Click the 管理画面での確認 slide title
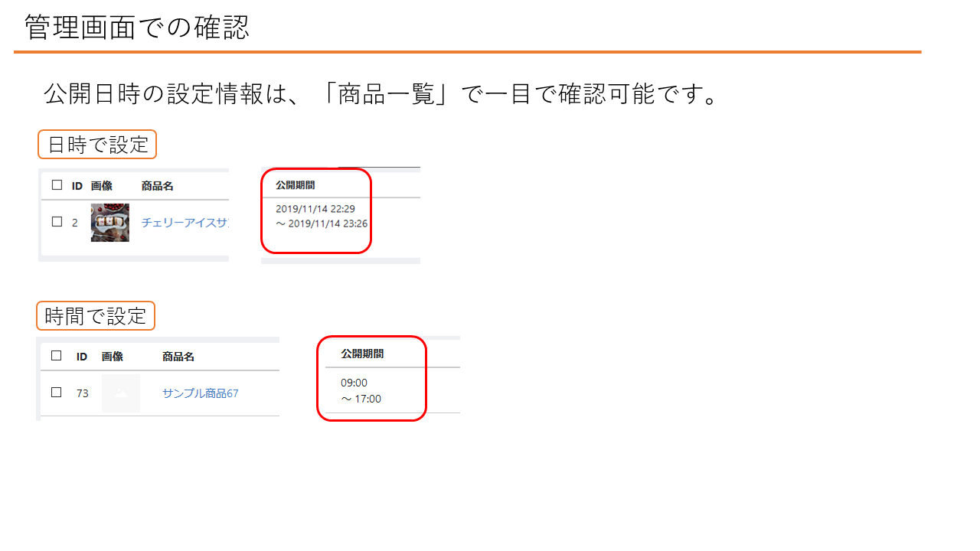Viewport: 980px width, 551px height. point(137,28)
